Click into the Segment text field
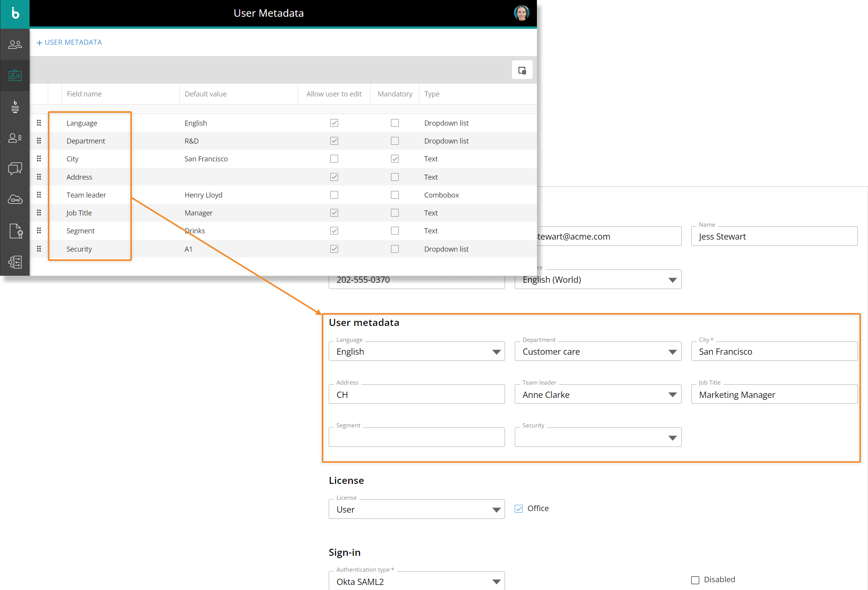 [x=416, y=438]
